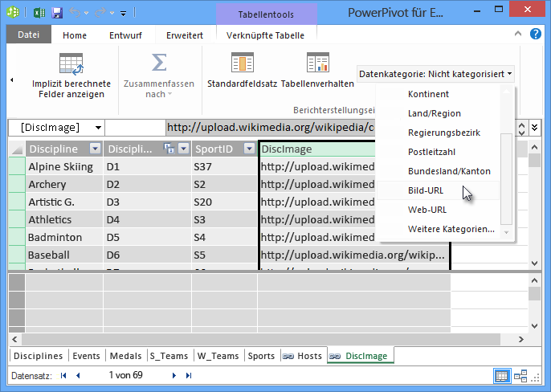Viewport: 551px width, 392px height.
Task: Open Help with the question mark
Action: click(536, 34)
